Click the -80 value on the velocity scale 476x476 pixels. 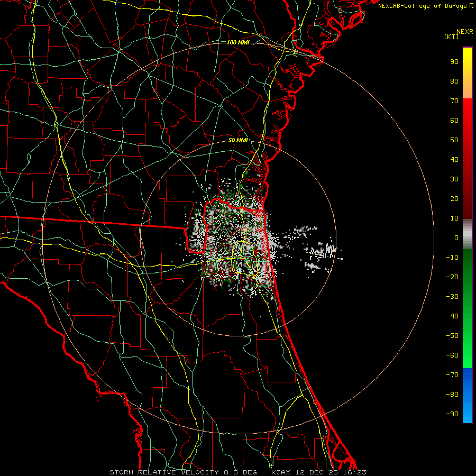click(452, 395)
